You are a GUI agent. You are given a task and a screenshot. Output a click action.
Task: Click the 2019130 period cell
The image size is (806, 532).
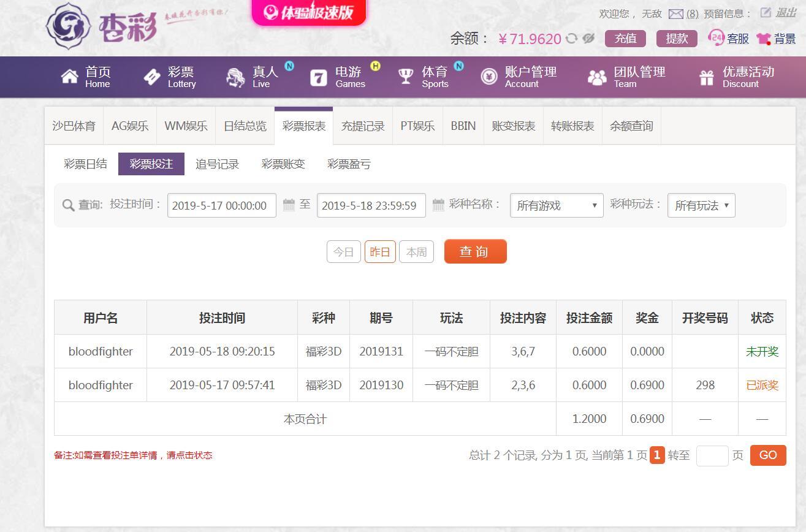381,386
